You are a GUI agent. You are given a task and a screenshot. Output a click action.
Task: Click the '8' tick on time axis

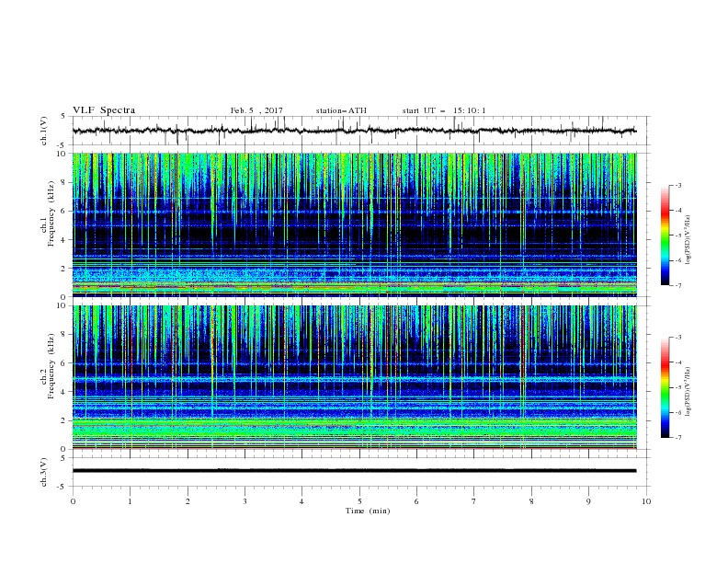pos(531,501)
